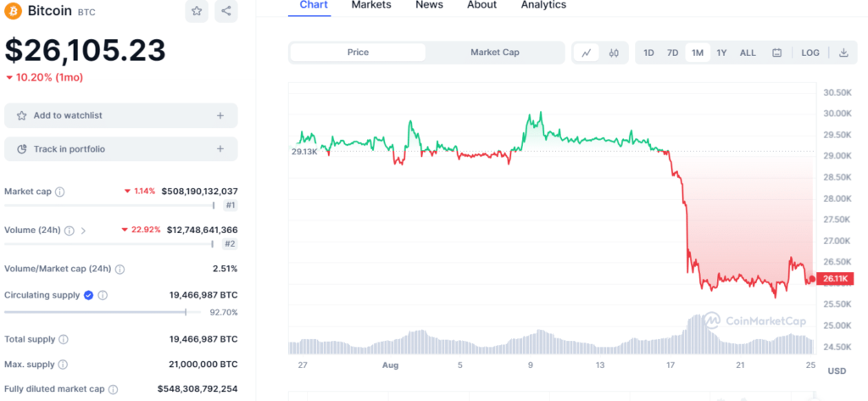This screenshot has width=868, height=401.
Task: Switch to line chart view
Action: [587, 53]
